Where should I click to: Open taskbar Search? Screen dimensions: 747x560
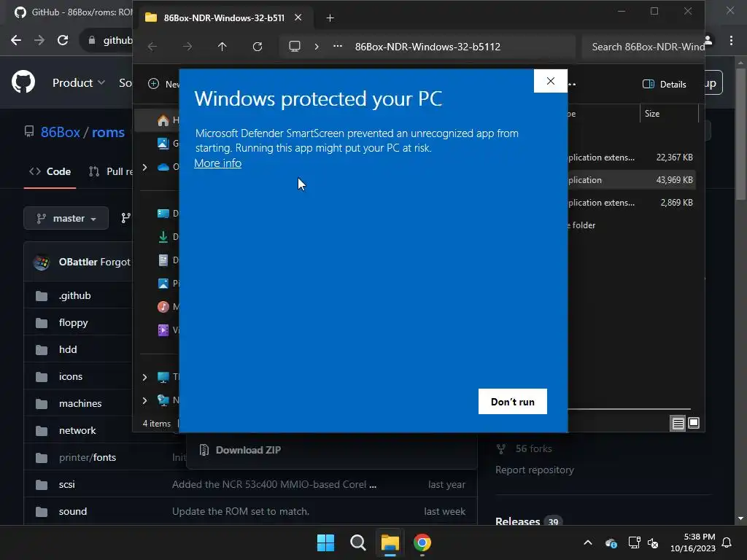pos(357,542)
